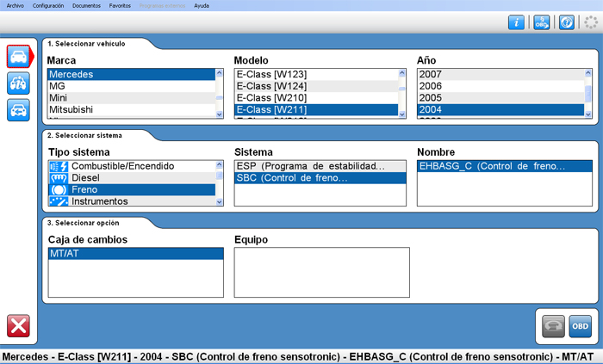Select E-Class [W124] model
Viewport: 603px width, 364px height.
pyautogui.click(x=316, y=86)
